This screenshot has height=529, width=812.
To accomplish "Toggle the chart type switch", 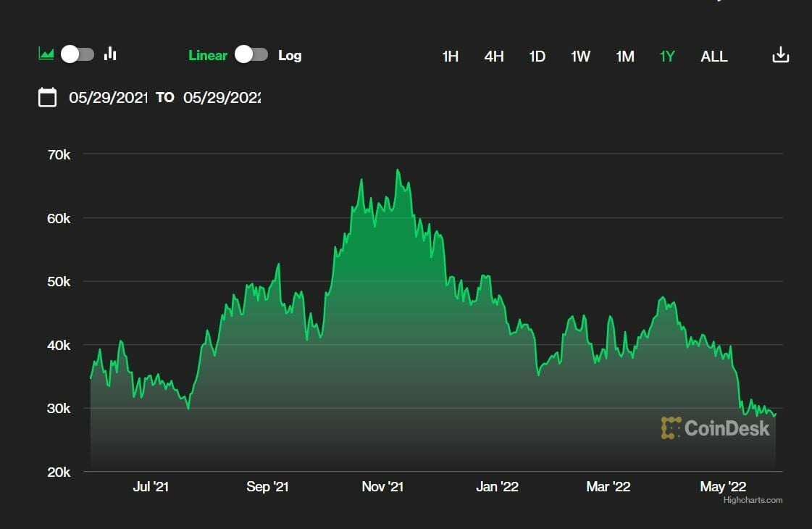I will tap(78, 54).
